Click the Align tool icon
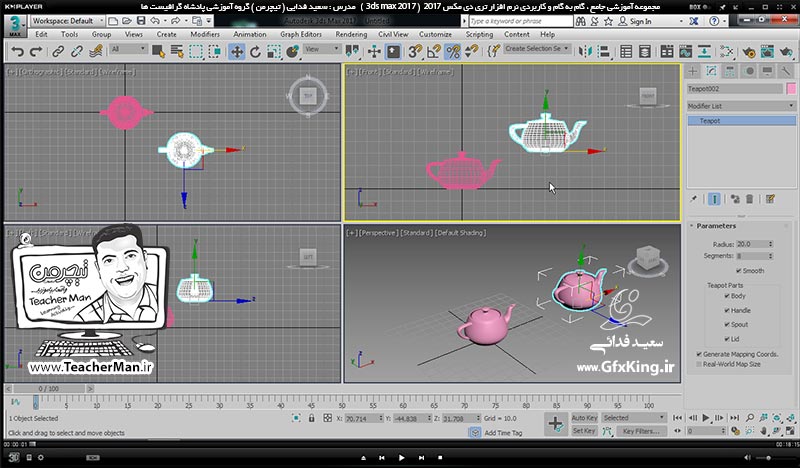The image size is (800, 468). tap(604, 52)
